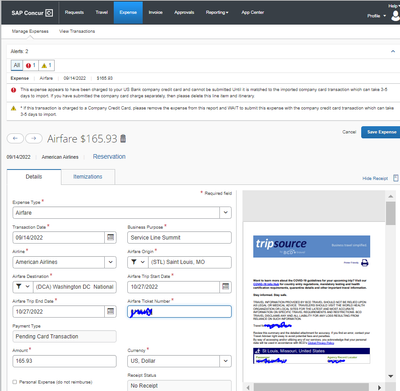
Task: Open the Airfare Trip Start Date calendar
Action: tap(226, 287)
